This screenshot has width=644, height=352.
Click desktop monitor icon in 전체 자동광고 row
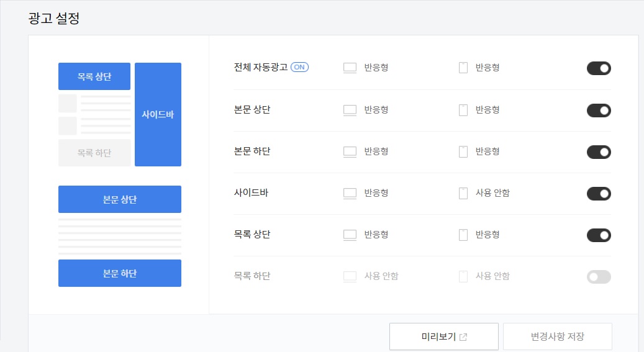[350, 68]
